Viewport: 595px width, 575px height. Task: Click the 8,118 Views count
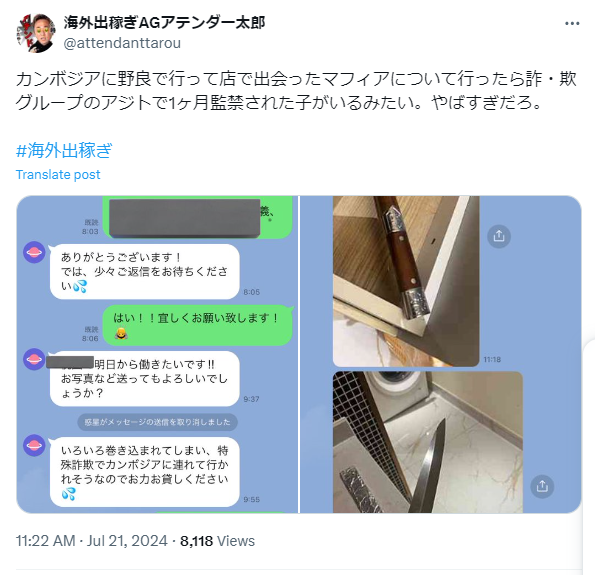point(217,540)
